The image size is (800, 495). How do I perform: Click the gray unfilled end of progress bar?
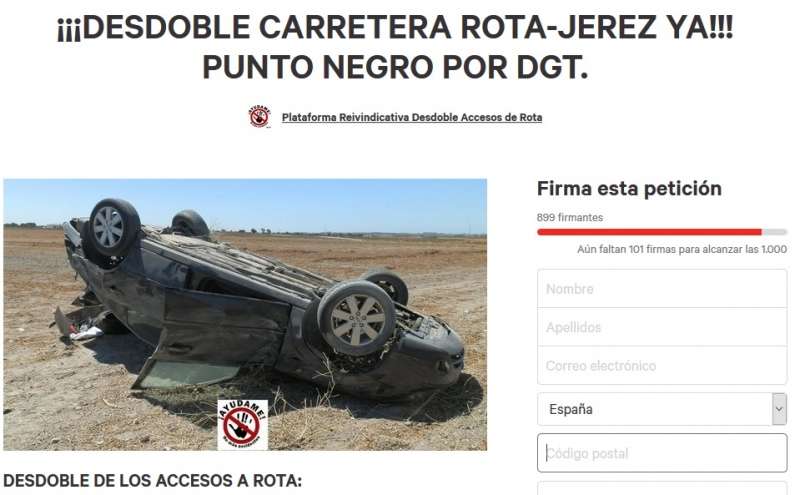tap(774, 232)
